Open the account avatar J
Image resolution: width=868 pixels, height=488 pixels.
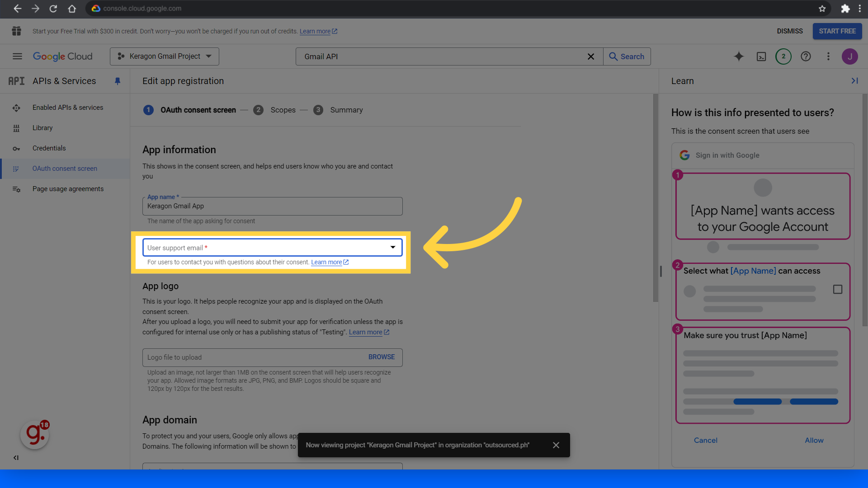[850, 56]
